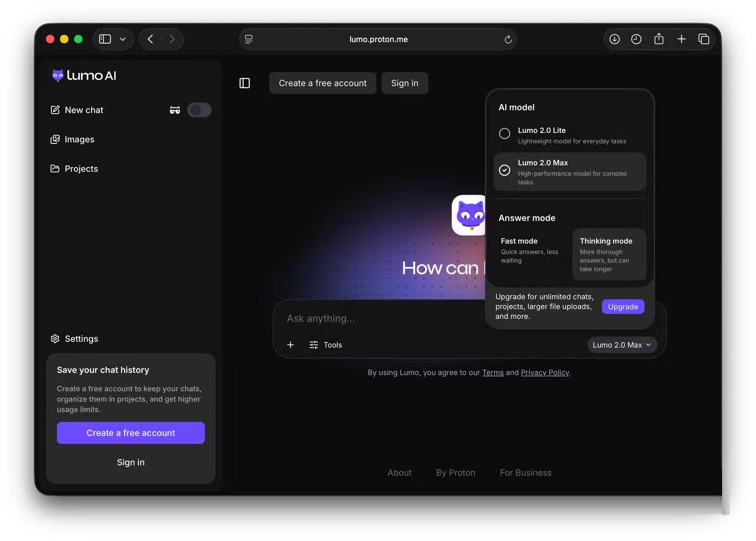Click the Safari share icon
This screenshot has height=541, width=756.
tap(659, 39)
